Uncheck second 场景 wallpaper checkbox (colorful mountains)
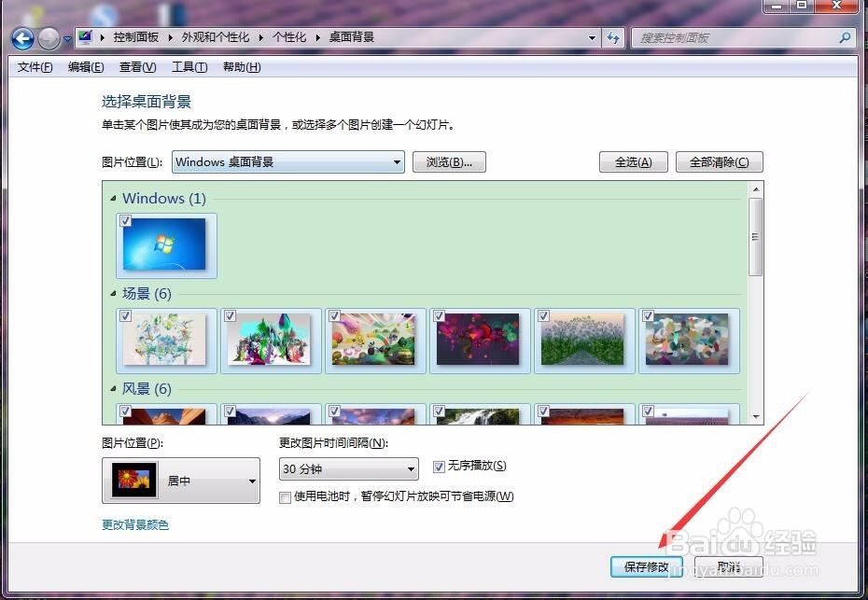 (x=231, y=315)
